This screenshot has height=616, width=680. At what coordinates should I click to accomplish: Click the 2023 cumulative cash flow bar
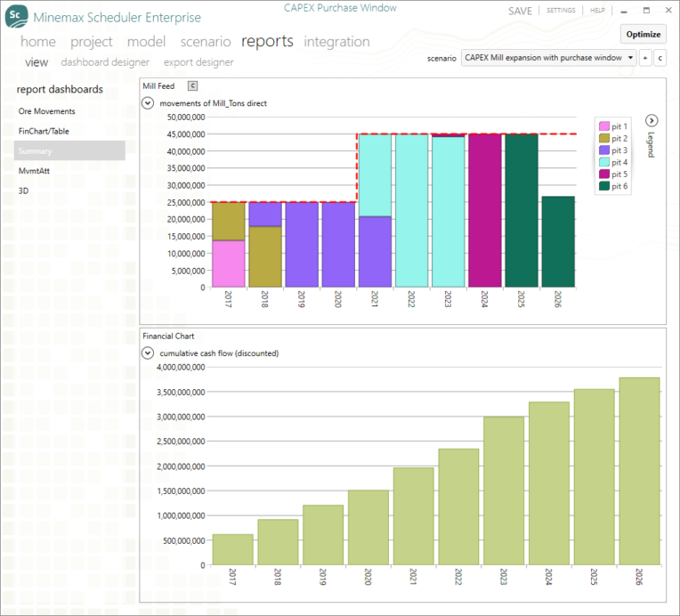pyautogui.click(x=504, y=490)
